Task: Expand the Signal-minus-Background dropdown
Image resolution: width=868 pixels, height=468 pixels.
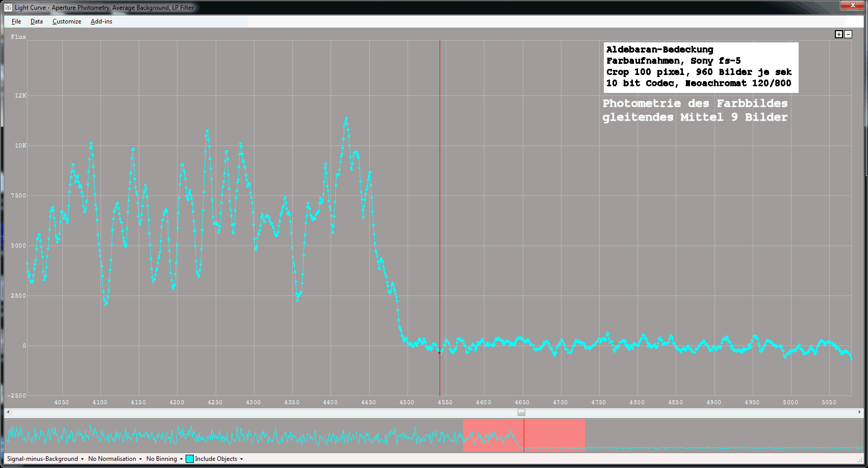Action: point(45,459)
